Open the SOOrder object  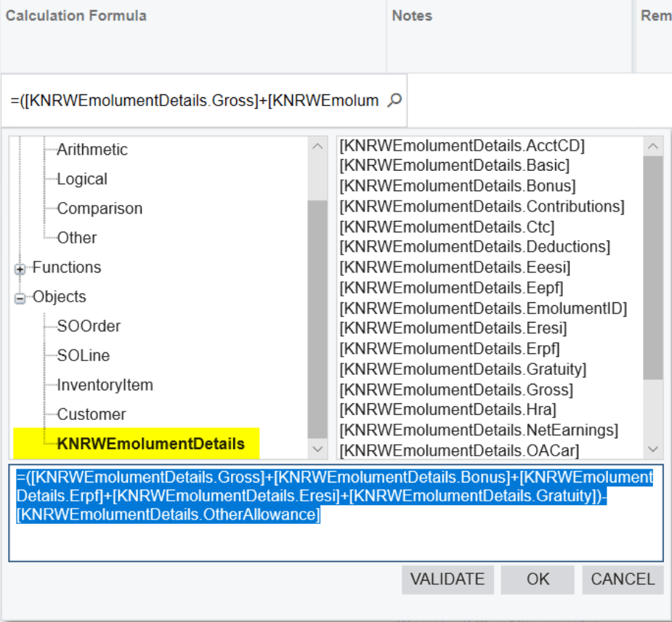(89, 326)
